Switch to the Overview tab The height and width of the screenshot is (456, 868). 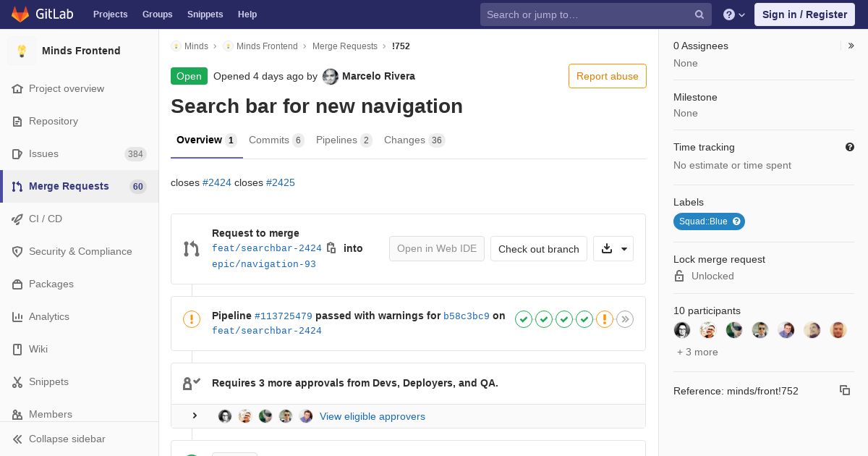pyautogui.click(x=207, y=140)
